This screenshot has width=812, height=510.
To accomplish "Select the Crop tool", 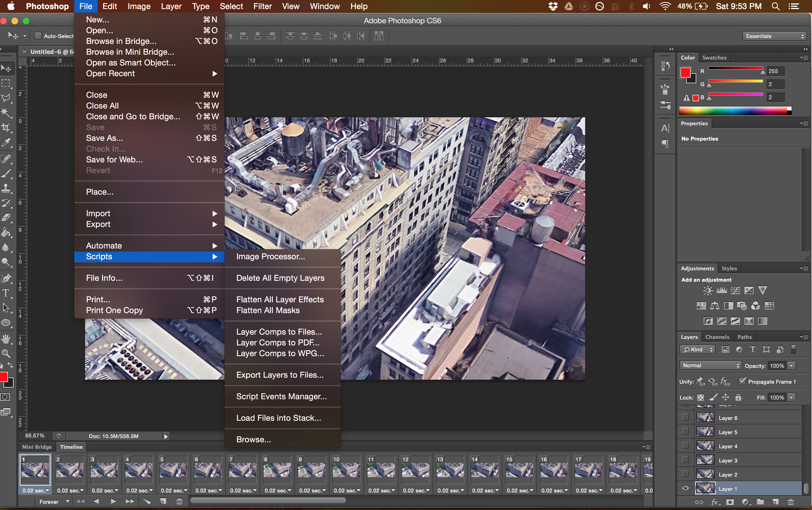I will 8,129.
